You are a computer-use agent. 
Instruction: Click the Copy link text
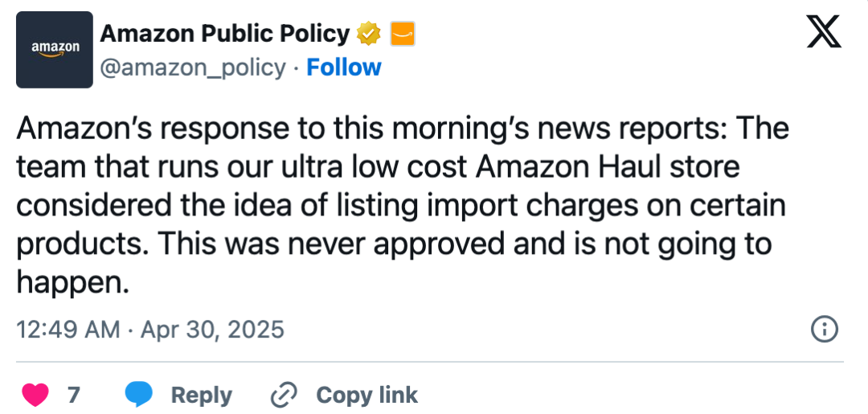pyautogui.click(x=367, y=396)
